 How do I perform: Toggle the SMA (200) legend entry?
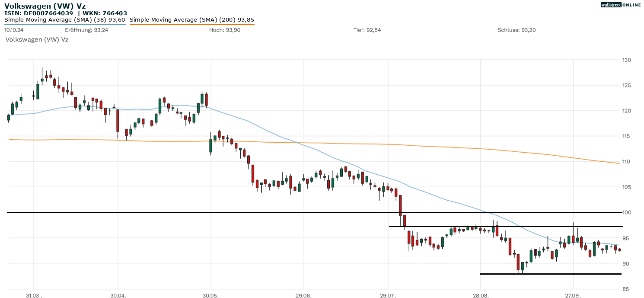(191, 19)
